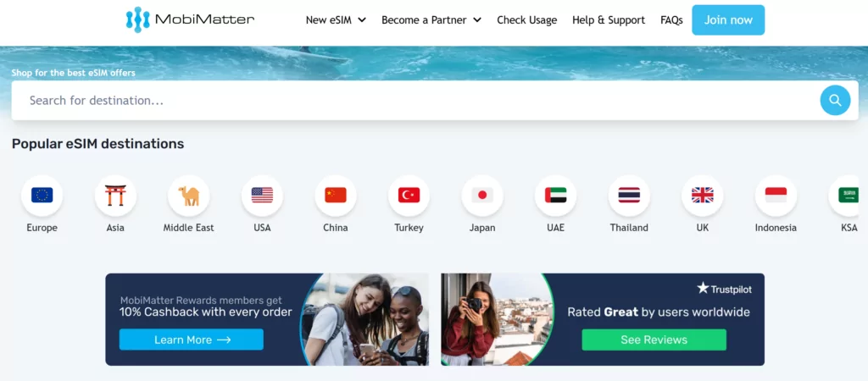The height and width of the screenshot is (381, 868).
Task: Expand the Become a Partner dropdown
Action: tap(431, 20)
